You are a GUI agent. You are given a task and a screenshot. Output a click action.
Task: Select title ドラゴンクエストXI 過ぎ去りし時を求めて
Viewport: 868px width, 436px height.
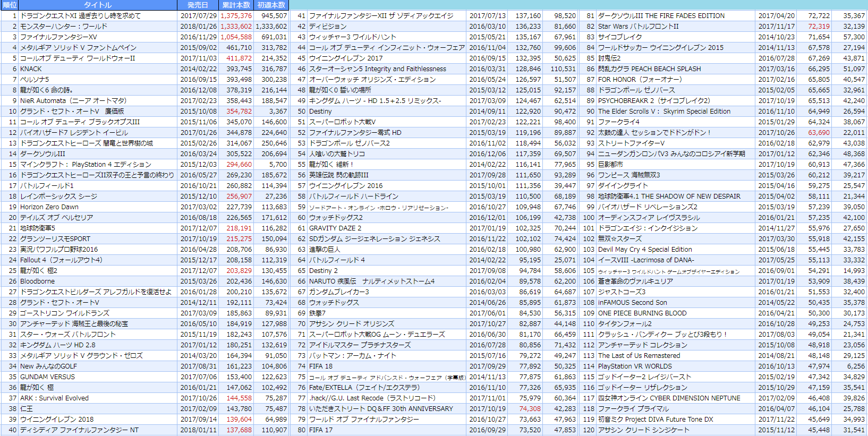pyautogui.click(x=81, y=16)
